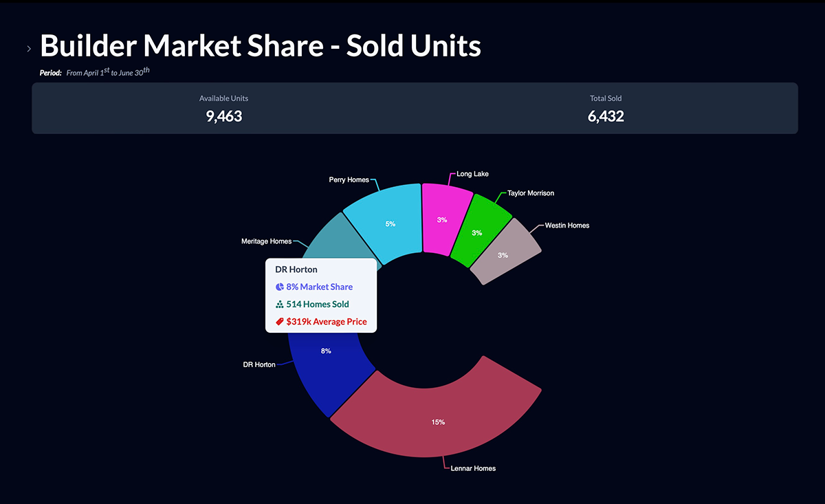The image size is (825, 504).
Task: Click the $319k Average Price tooltip line
Action: coord(321,321)
